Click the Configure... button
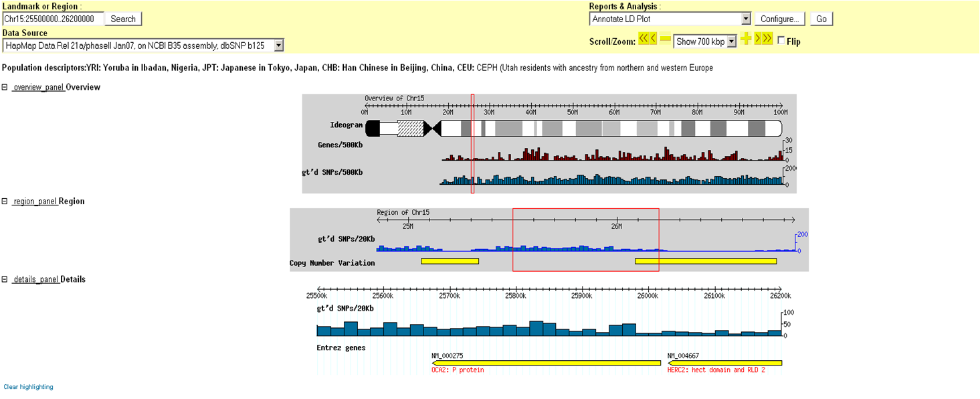Screen dimensions: 980x399 [779, 19]
